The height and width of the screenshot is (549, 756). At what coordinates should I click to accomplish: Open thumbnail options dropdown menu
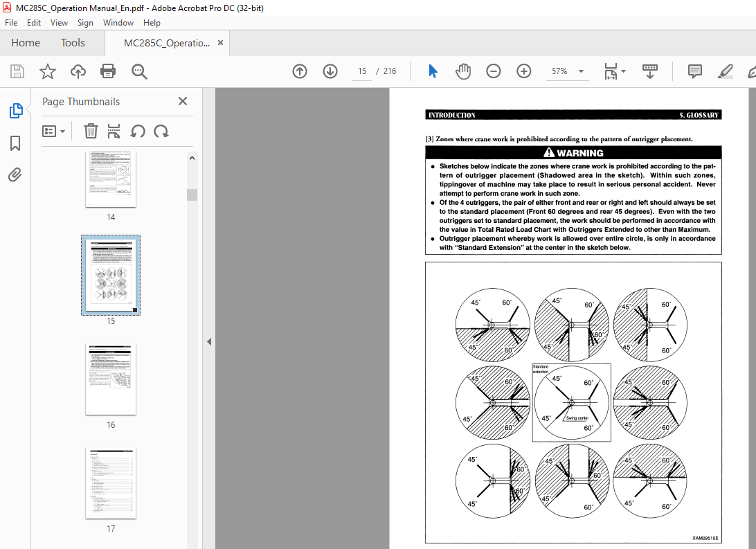[53, 131]
